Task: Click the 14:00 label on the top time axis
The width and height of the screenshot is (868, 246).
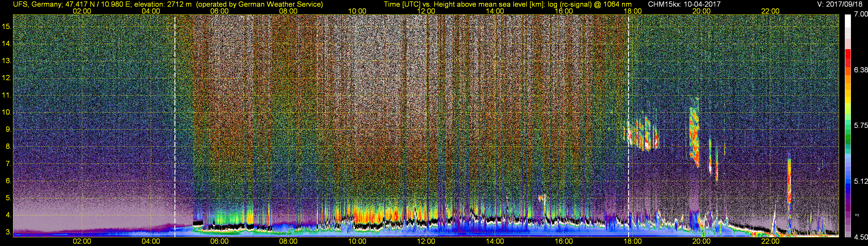Action: pyautogui.click(x=495, y=11)
